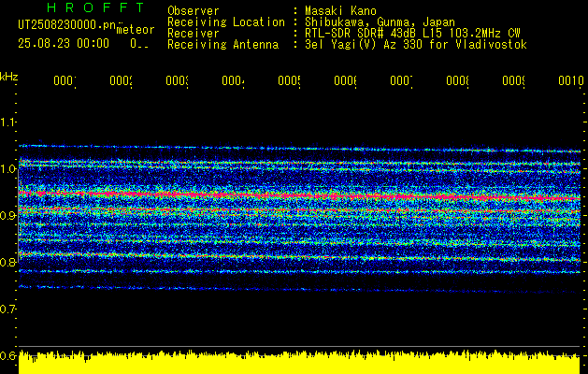Click the 0.6 kHz axis label
The height and width of the screenshot is (374, 588).
point(7,355)
